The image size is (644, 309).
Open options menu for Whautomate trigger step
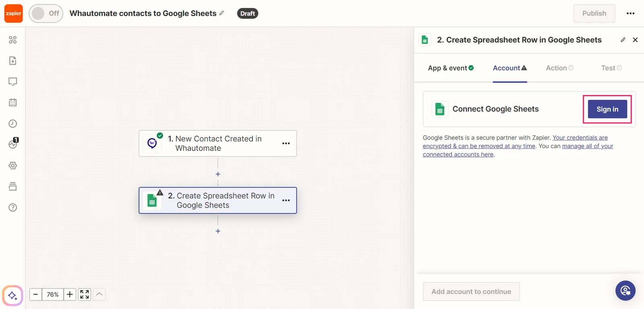pos(286,143)
